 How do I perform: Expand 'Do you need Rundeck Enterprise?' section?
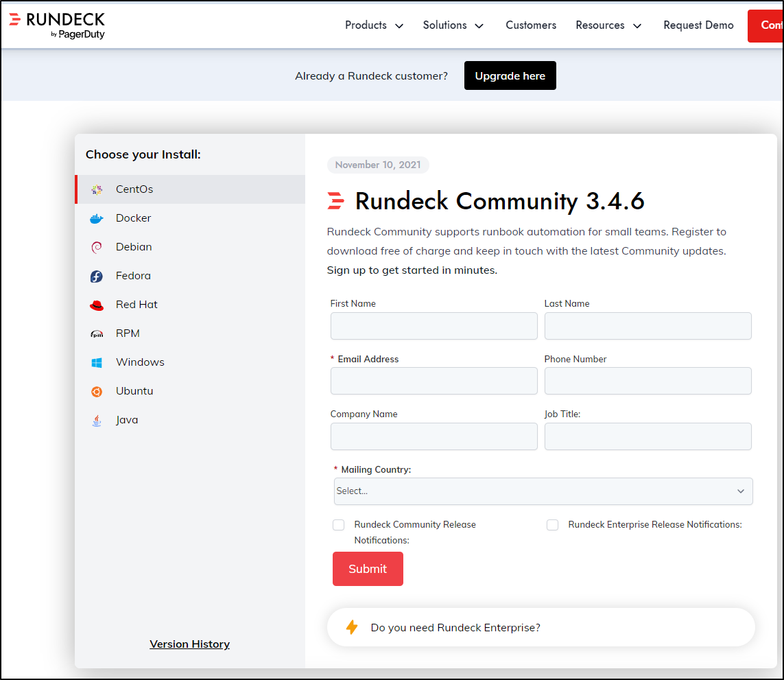[x=541, y=627]
